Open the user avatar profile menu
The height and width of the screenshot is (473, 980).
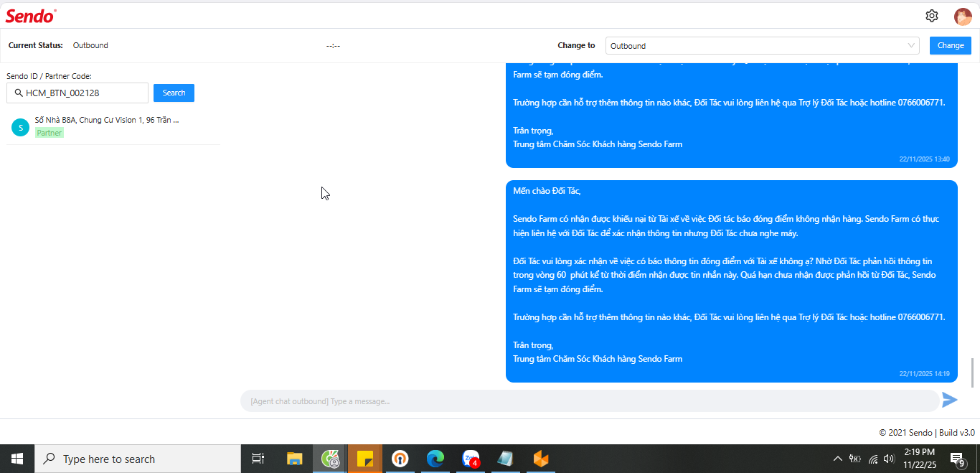coord(963,16)
